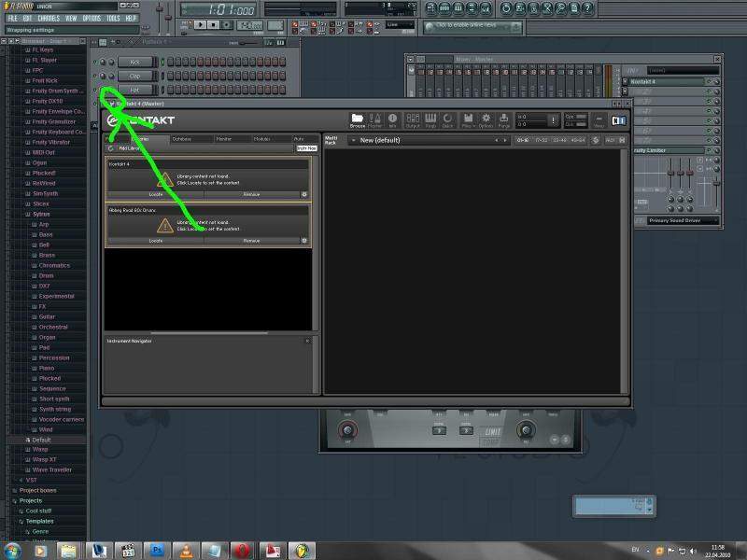This screenshot has height=560, width=747.
Task: Click Locate in the Kontakt 4 library box
Action: click(156, 194)
